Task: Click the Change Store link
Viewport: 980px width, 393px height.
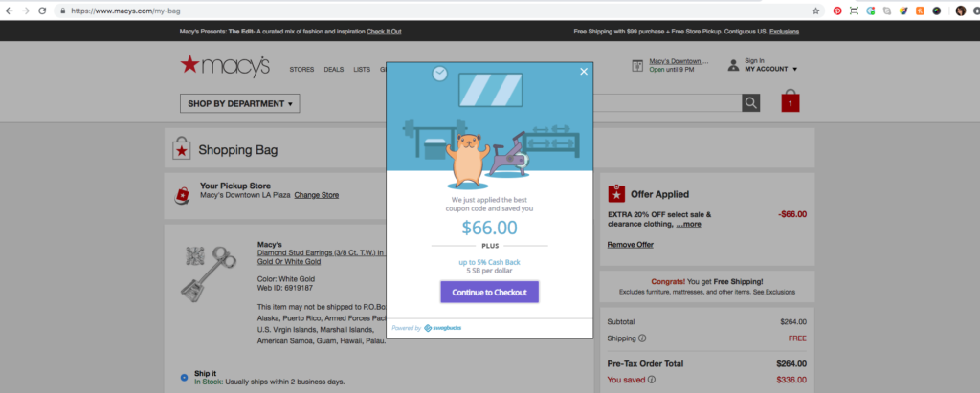Action: pyautogui.click(x=316, y=195)
